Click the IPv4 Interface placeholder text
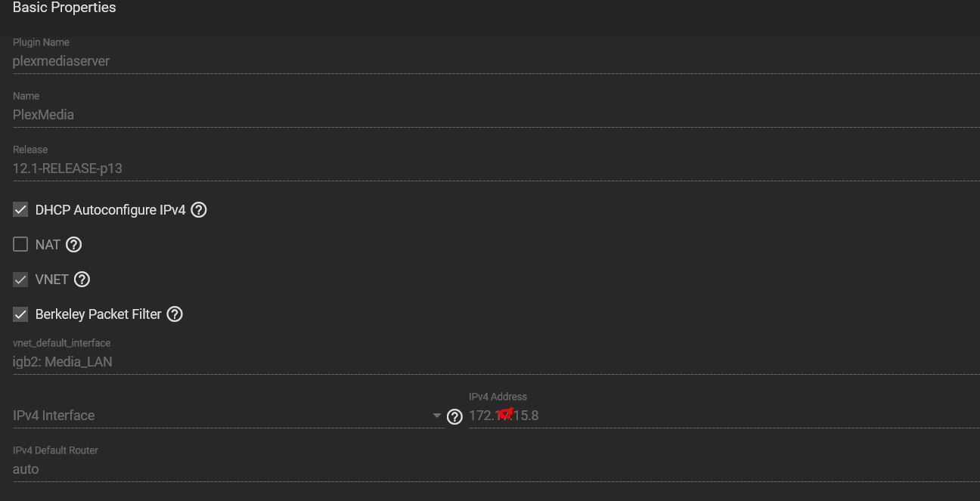The width and height of the screenshot is (980, 501). [54, 416]
